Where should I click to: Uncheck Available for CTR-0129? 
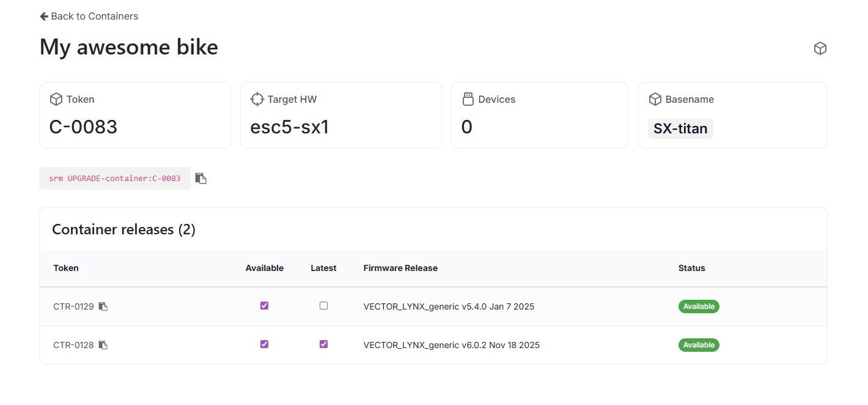264,306
